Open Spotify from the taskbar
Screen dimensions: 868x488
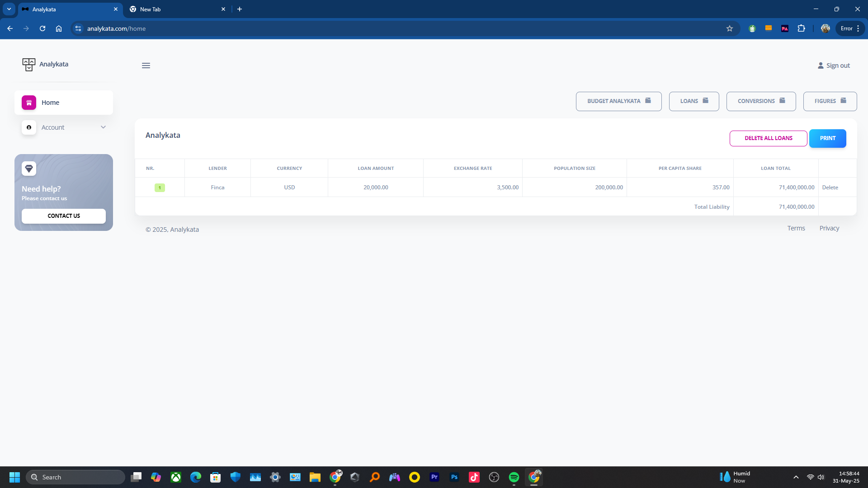tap(514, 477)
